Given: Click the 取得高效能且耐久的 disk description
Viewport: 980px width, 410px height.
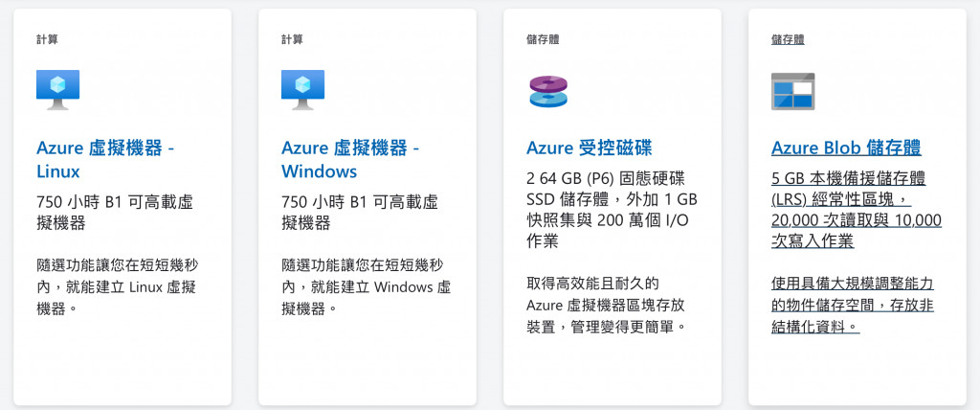Looking at the screenshot, I should coord(606,306).
